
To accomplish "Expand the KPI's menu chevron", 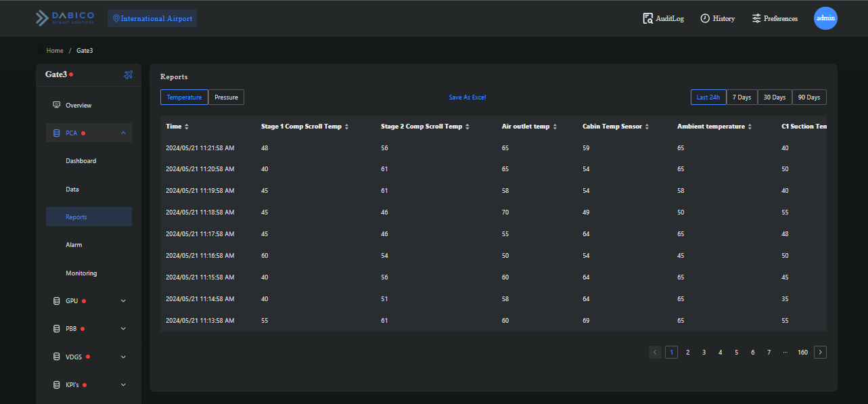I will pyautogui.click(x=123, y=384).
